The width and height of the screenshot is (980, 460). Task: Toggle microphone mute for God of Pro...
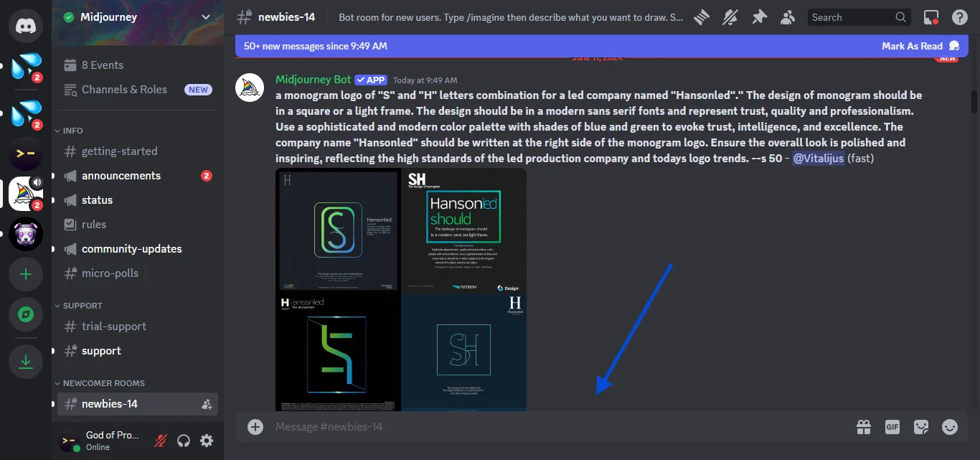159,440
